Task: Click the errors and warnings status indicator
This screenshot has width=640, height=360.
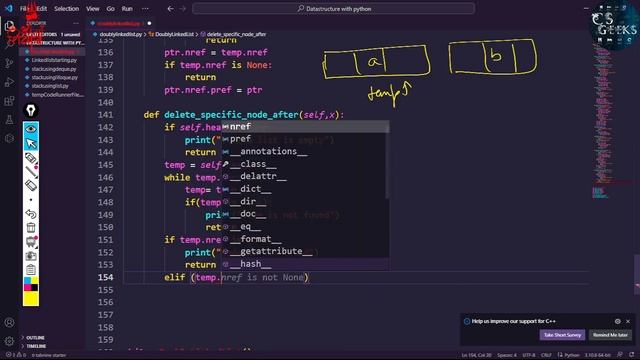Action: [15, 355]
